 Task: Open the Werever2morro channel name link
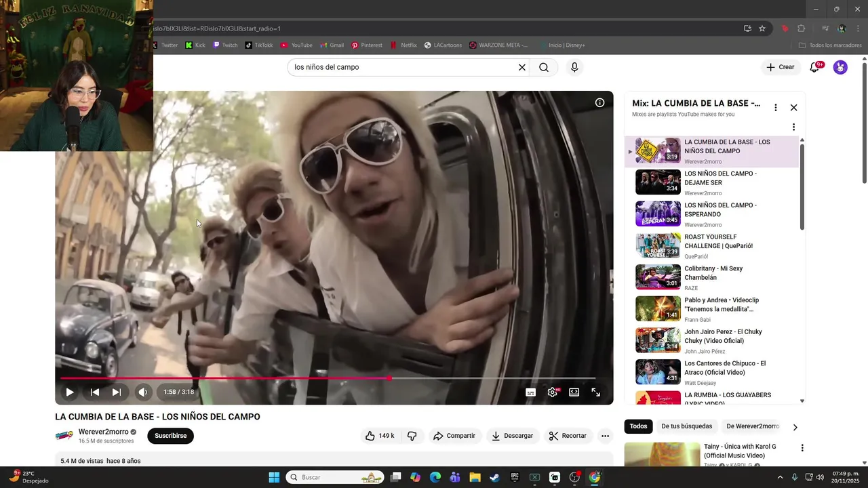coord(103,432)
